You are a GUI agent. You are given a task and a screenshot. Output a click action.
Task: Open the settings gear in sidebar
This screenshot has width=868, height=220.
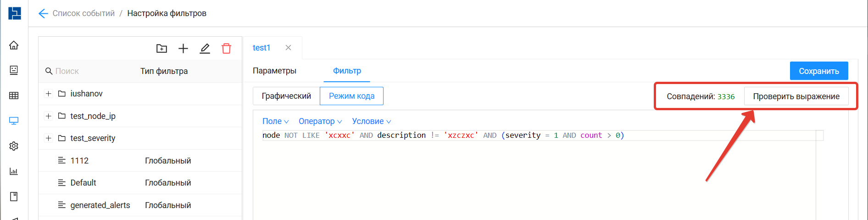coord(14,146)
